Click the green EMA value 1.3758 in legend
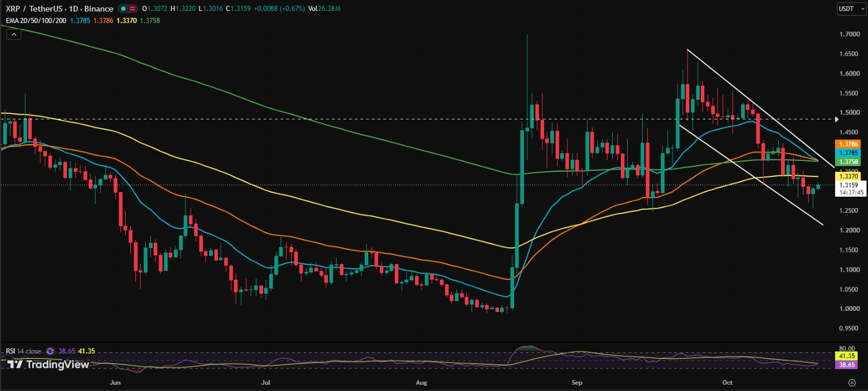 (x=149, y=21)
